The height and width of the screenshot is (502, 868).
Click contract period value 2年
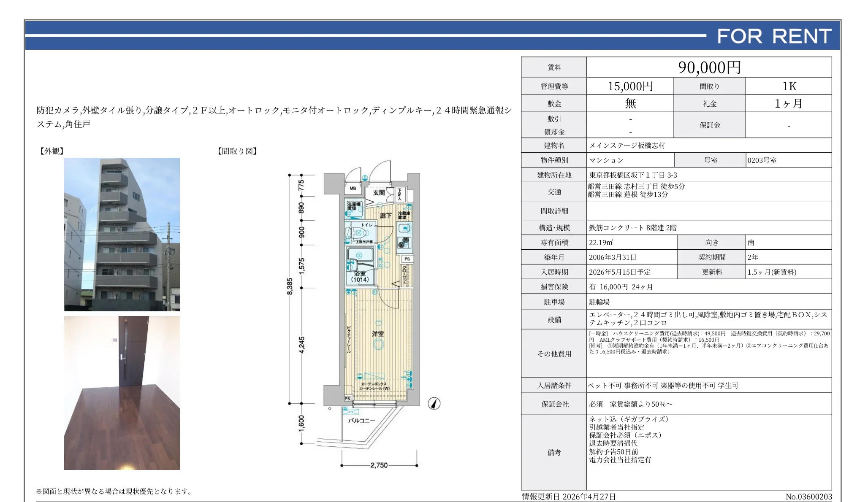[x=753, y=257]
